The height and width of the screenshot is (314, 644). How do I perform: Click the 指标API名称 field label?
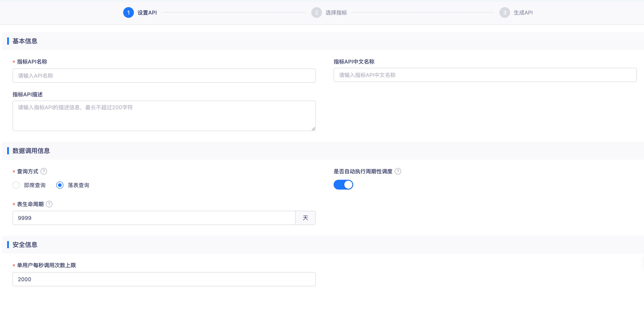(x=32, y=62)
